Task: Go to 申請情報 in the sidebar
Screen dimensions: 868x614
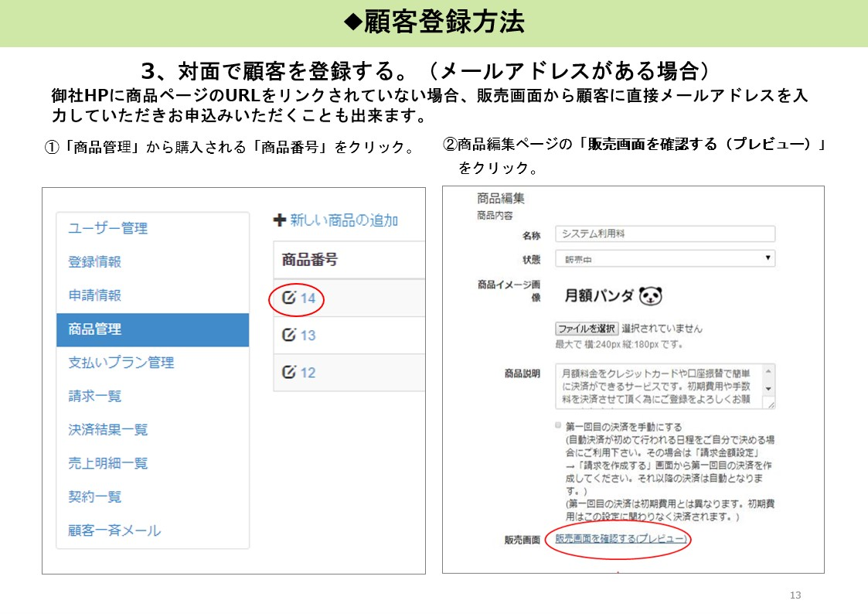Action: [94, 295]
